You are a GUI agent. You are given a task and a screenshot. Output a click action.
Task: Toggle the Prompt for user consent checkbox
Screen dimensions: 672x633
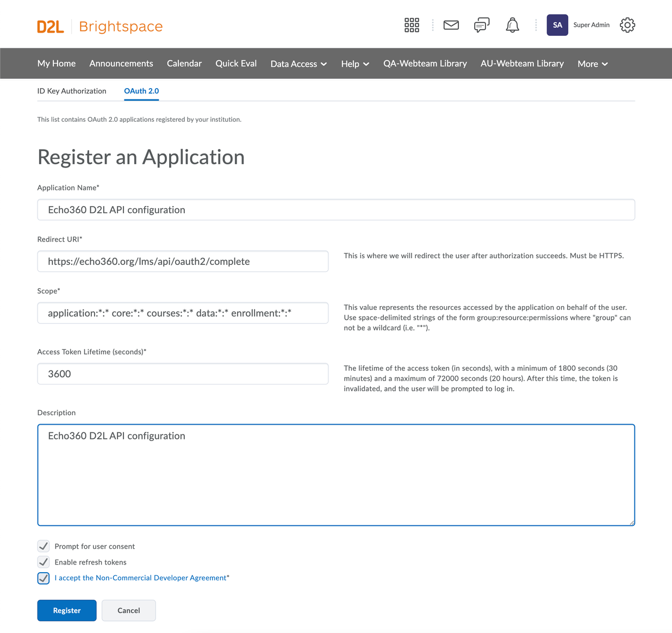click(x=43, y=546)
